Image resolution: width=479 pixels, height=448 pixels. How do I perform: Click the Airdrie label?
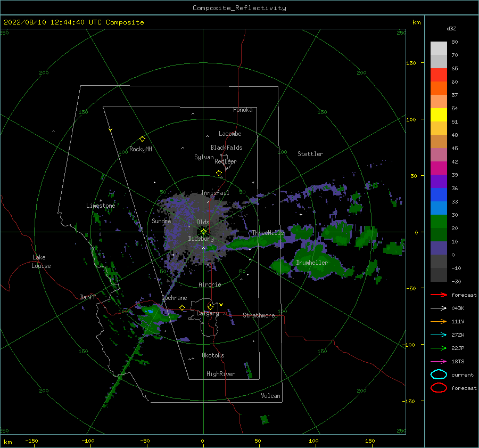(210, 284)
